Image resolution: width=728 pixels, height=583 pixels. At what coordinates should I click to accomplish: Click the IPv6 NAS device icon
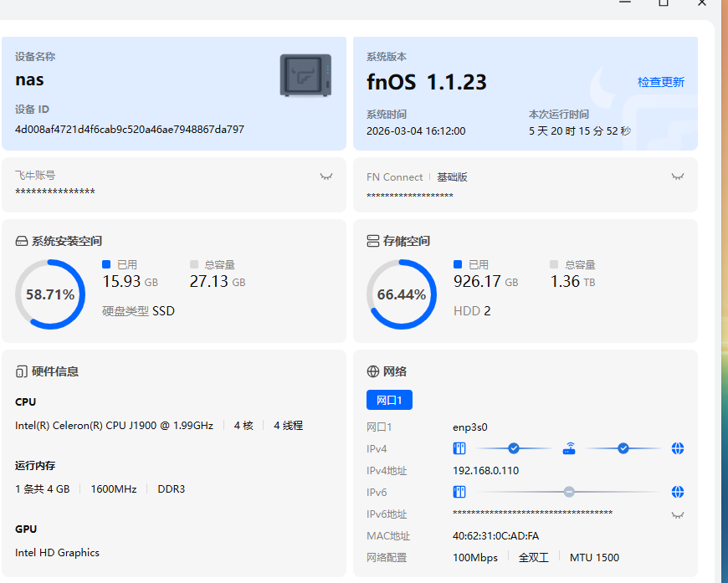(459, 492)
